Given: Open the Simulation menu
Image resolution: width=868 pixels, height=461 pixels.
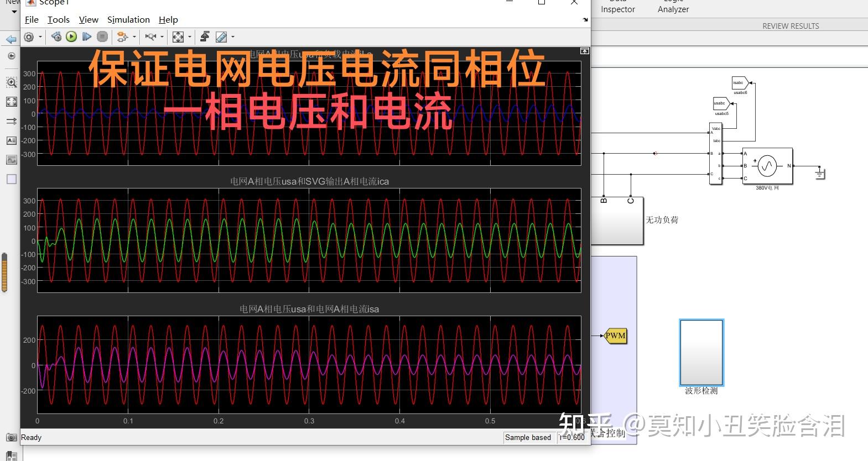Looking at the screenshot, I should pyautogui.click(x=128, y=19).
